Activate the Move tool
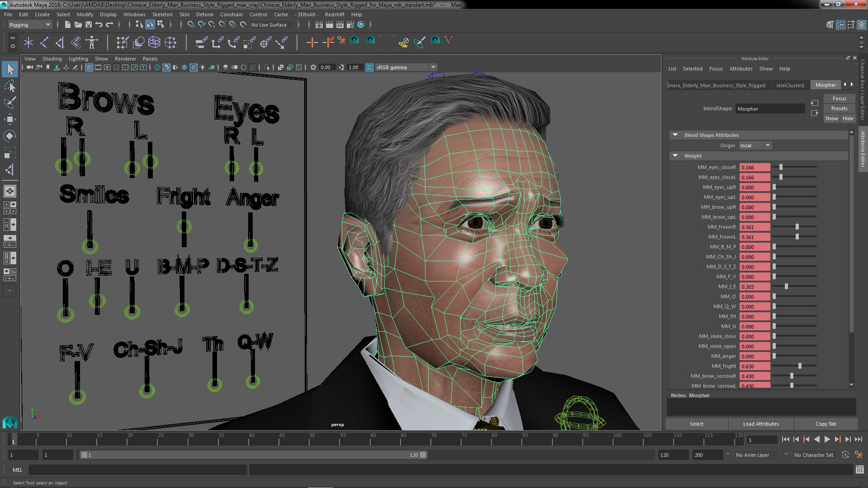The image size is (868, 488). (x=10, y=119)
